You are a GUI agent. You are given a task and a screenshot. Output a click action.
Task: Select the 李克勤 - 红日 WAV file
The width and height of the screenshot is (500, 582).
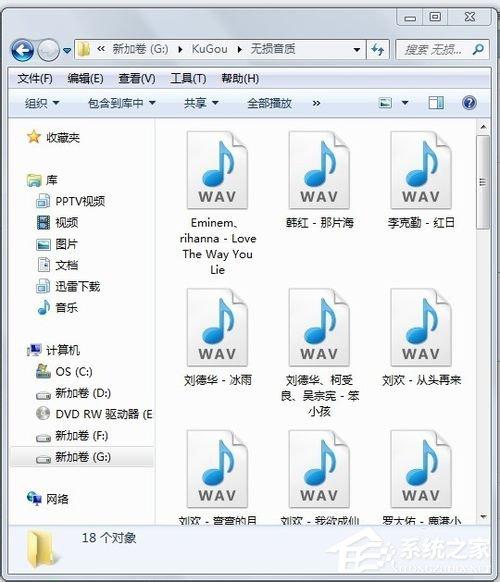pyautogui.click(x=421, y=180)
